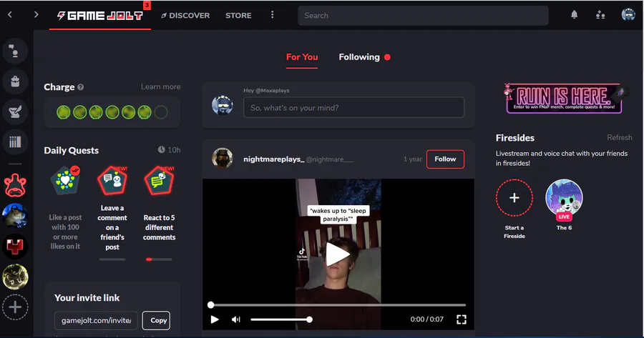The height and width of the screenshot is (338, 644).
Task: Open the live fireside The 6
Action: point(564,198)
